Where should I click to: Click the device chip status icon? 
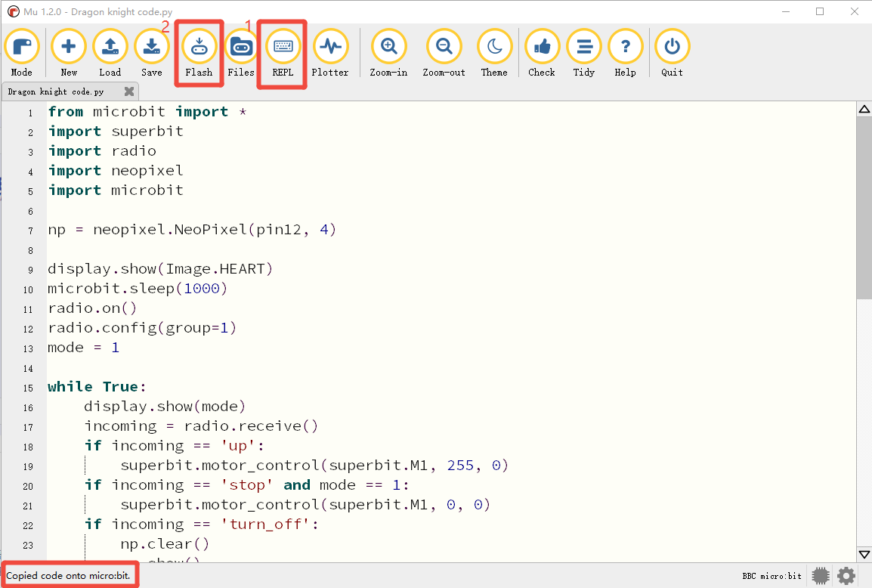tap(821, 576)
